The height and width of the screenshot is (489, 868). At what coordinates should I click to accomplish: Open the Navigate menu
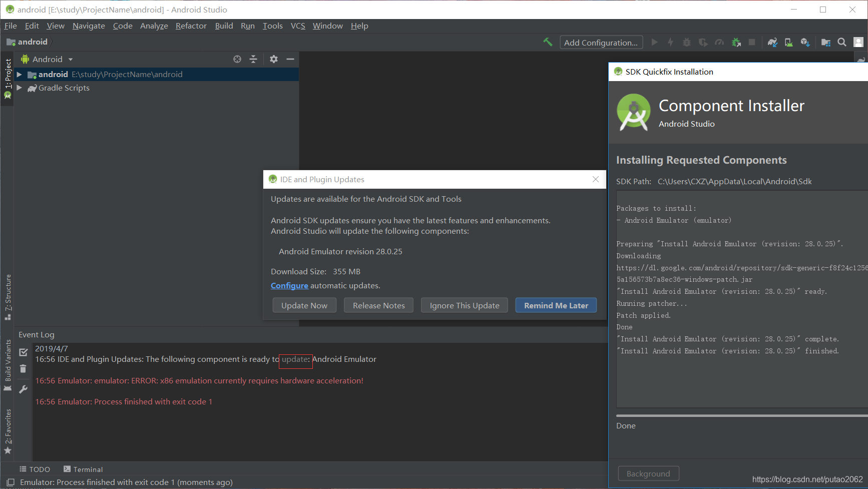tap(89, 26)
